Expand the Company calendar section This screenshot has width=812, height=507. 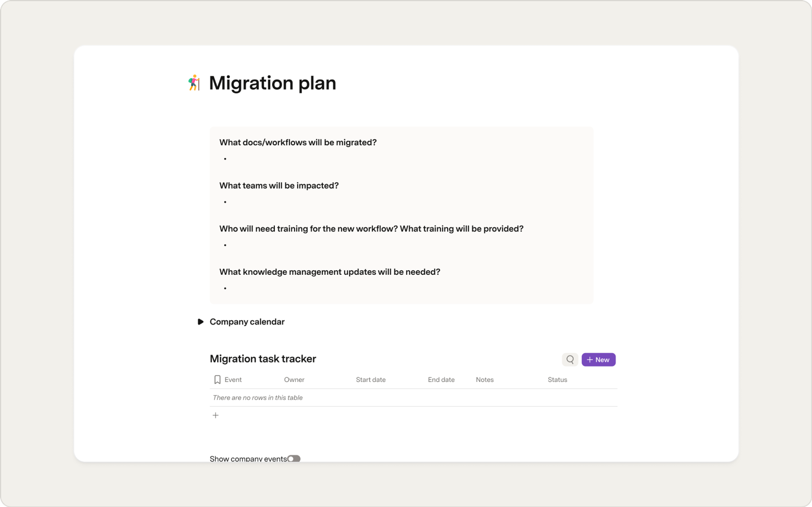point(200,321)
